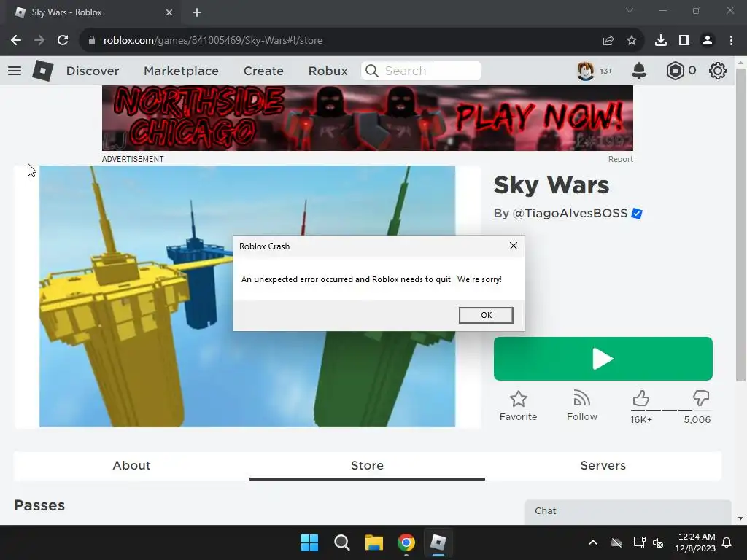Click OK in the Roblox Crash dialog
747x560 pixels.
[486, 315]
